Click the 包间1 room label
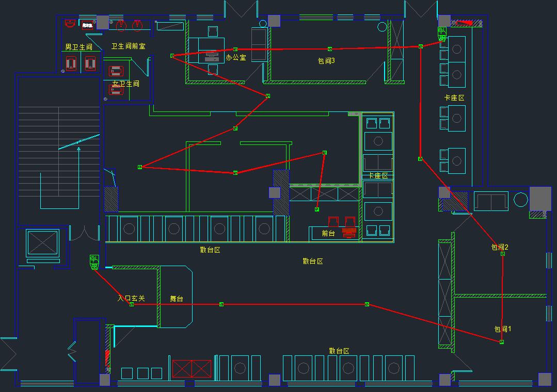 (x=502, y=329)
